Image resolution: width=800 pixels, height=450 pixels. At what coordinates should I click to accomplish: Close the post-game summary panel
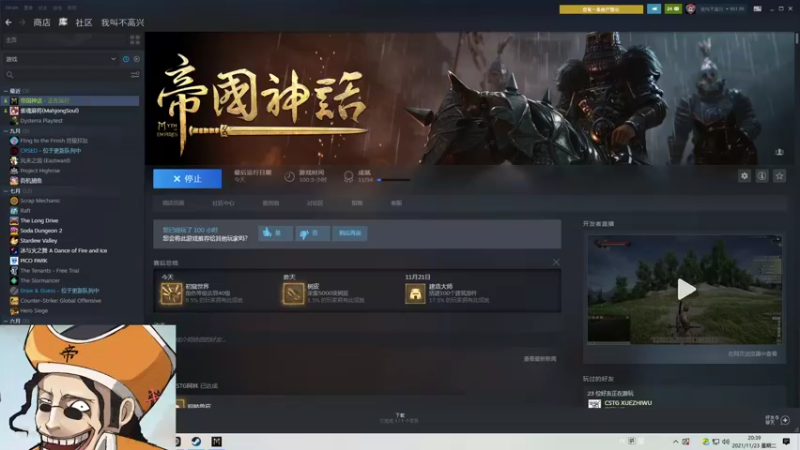coord(556,262)
